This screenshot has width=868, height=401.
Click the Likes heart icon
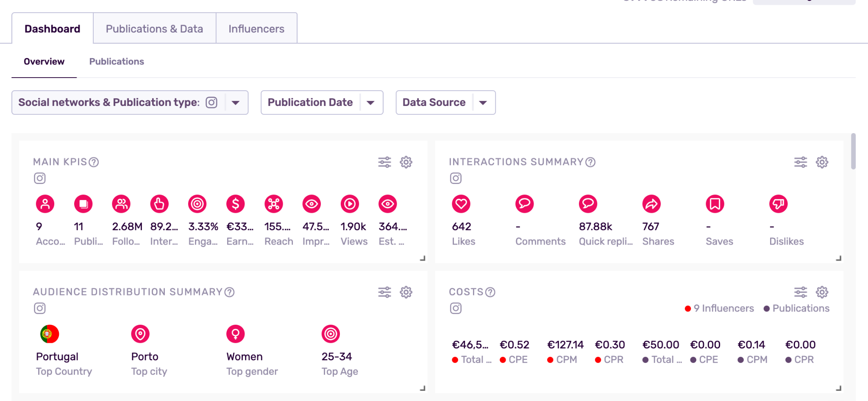pyautogui.click(x=461, y=204)
